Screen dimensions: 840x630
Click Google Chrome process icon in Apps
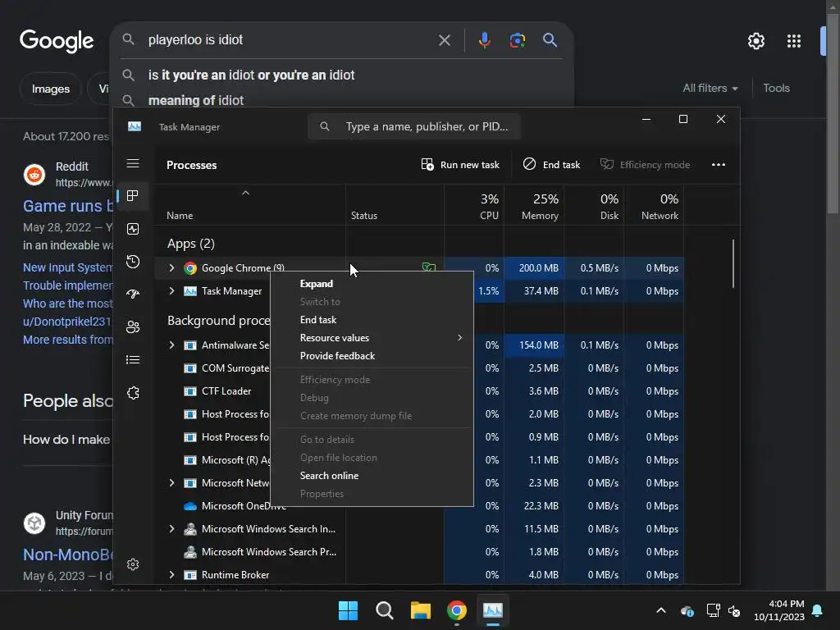pyautogui.click(x=190, y=268)
